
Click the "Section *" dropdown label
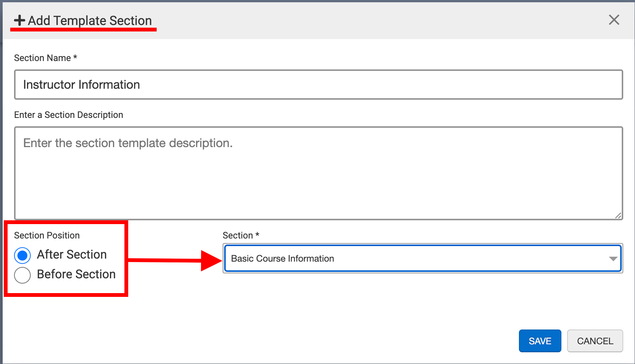241,235
